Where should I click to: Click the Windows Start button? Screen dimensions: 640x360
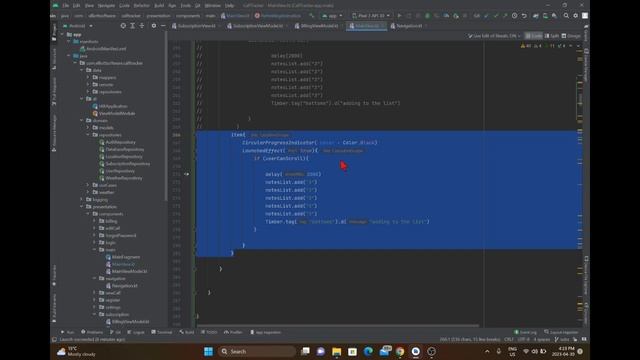208,351
